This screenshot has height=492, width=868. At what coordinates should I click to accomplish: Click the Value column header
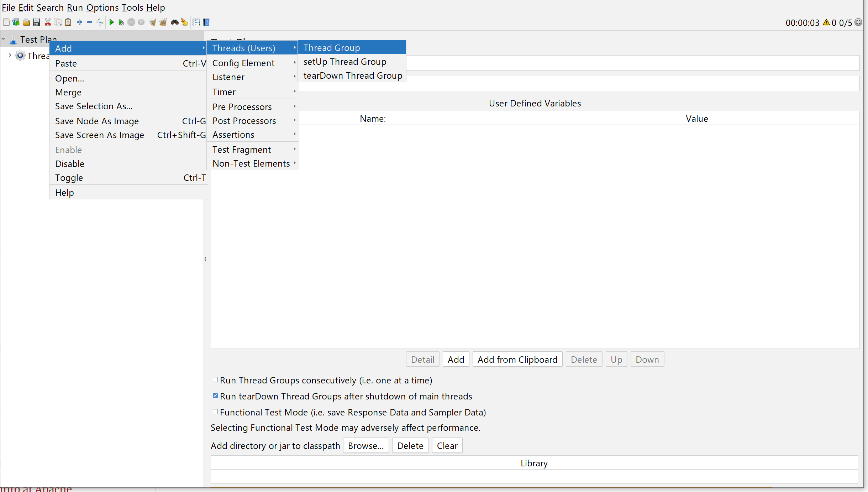click(x=697, y=119)
